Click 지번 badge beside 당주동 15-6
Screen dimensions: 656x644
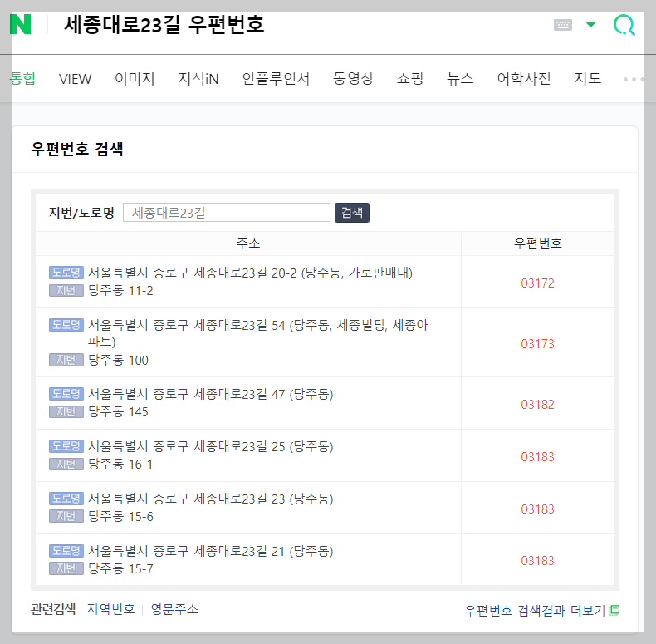click(x=66, y=516)
